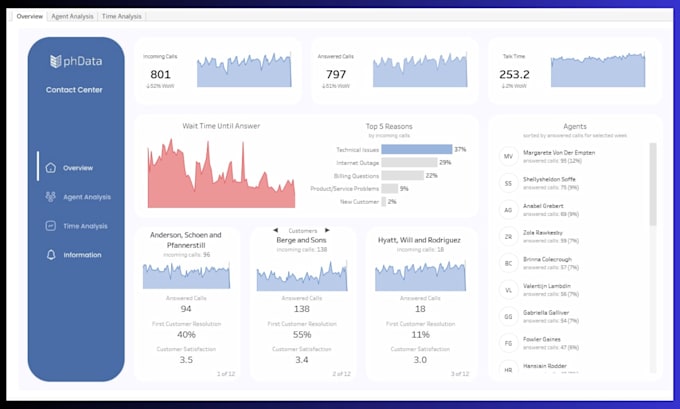The height and width of the screenshot is (409, 680).
Task: Open the Overview tab at top
Action: [29, 16]
